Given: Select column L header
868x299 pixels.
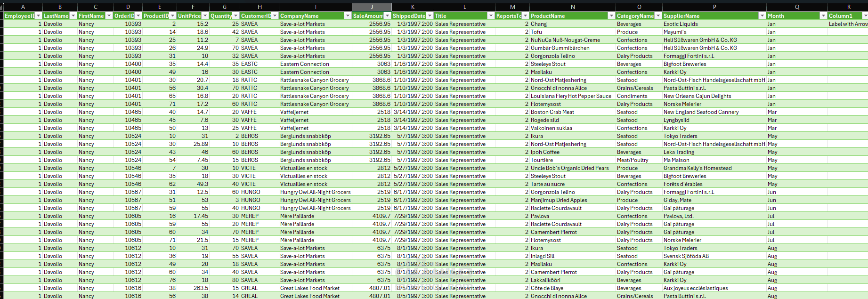Looking at the screenshot, I should (x=464, y=7).
